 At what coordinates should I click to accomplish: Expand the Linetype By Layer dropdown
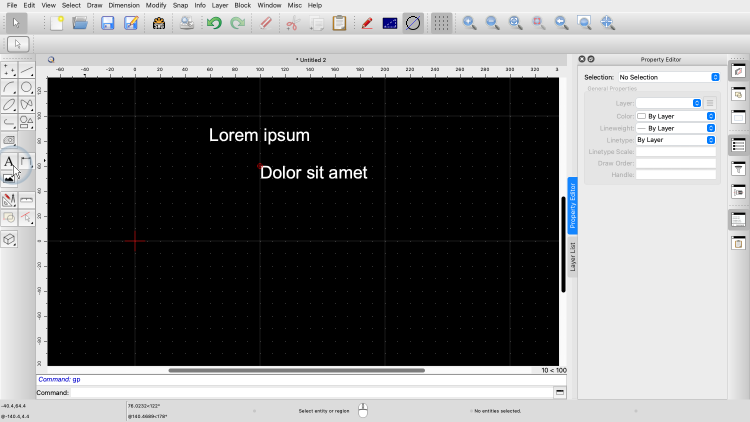click(676, 140)
